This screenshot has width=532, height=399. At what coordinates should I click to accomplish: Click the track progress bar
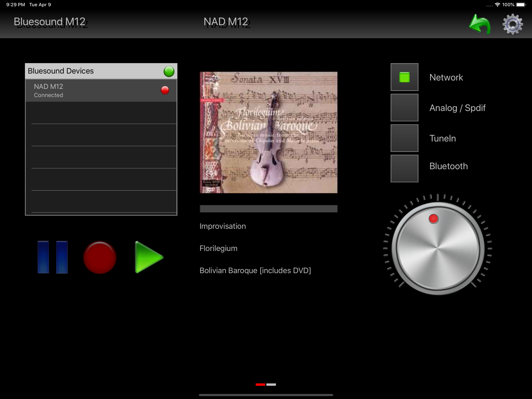click(268, 209)
